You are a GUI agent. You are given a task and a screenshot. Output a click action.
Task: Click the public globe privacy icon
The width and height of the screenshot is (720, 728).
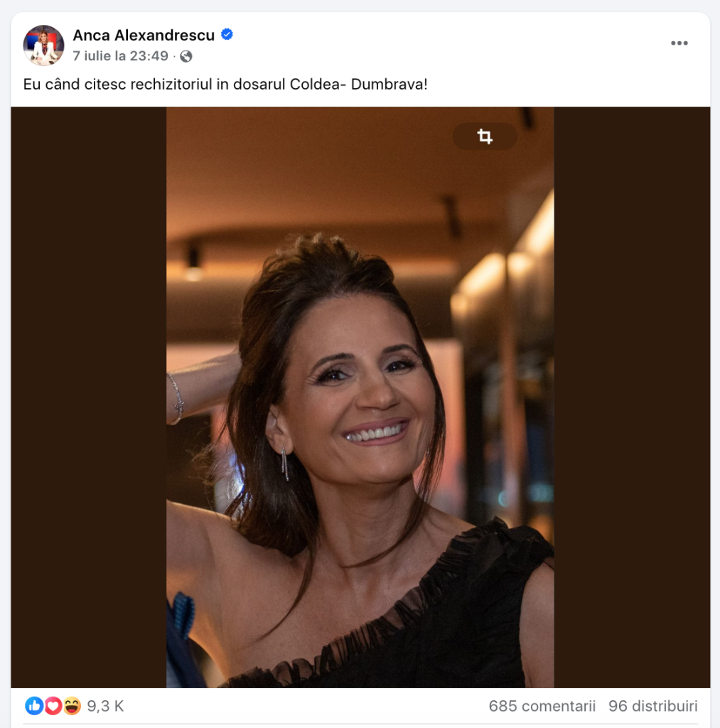(x=186, y=57)
